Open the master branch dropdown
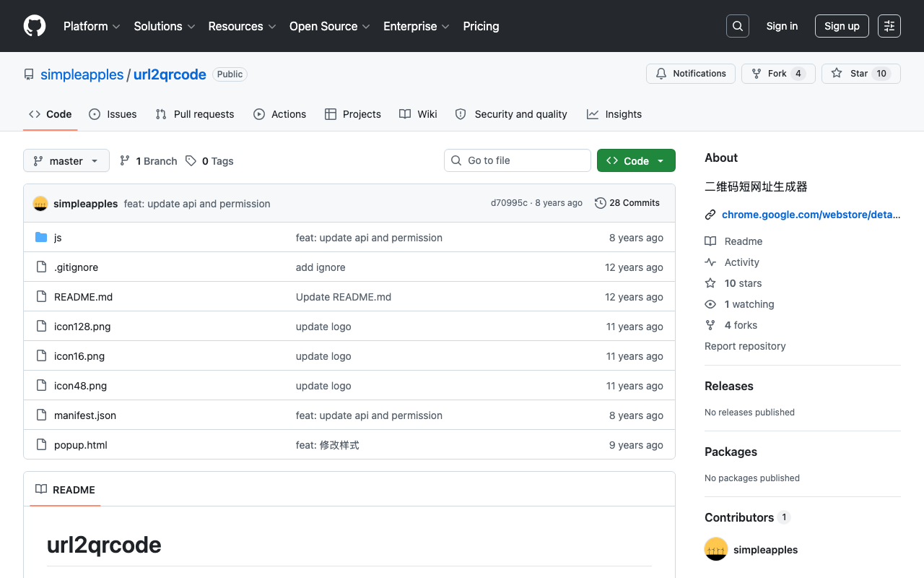The height and width of the screenshot is (578, 924). 66,160
